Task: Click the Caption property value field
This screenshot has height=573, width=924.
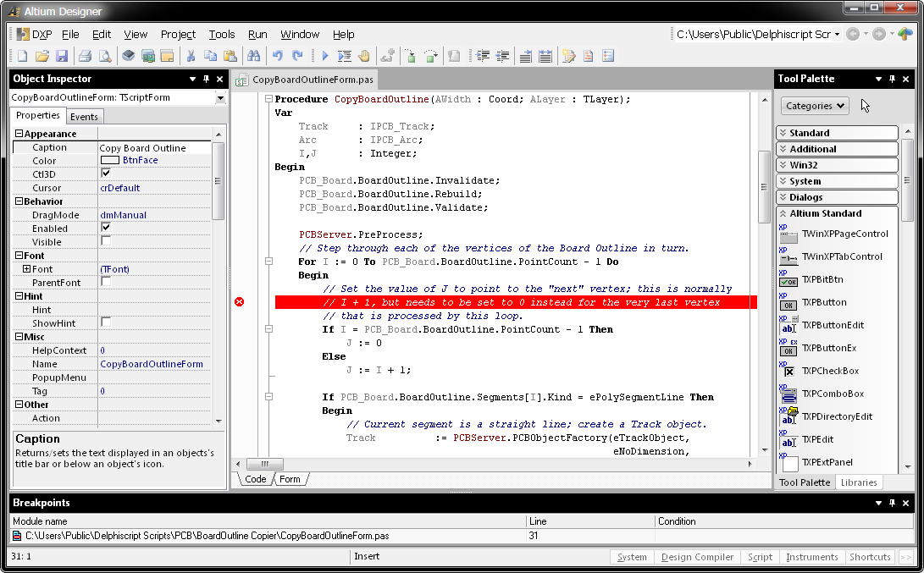Action: (152, 147)
